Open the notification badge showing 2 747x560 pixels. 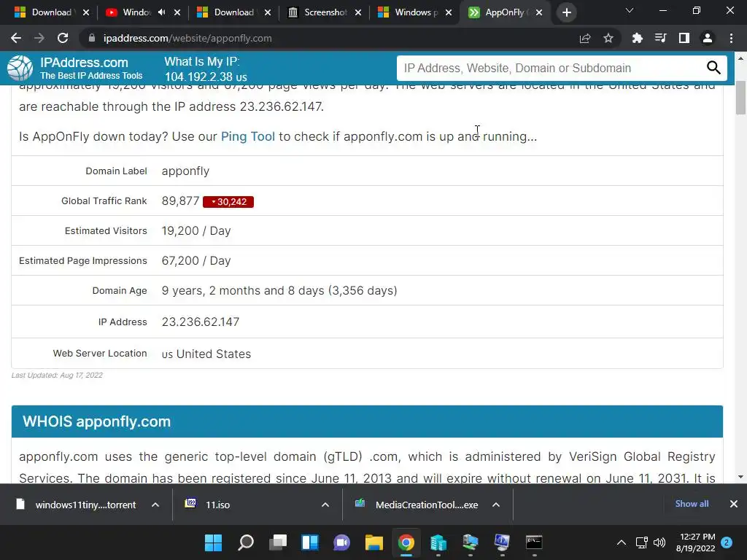point(727,542)
